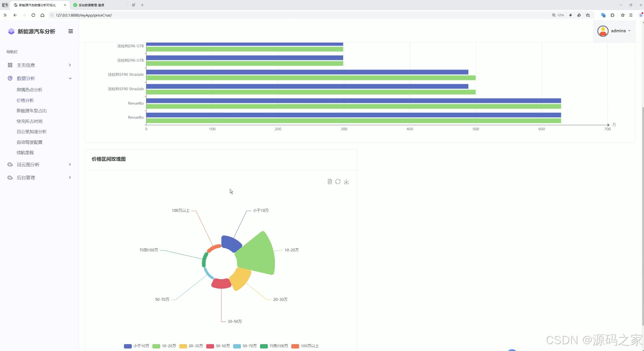Viewport: 644px width, 351px height.
Task: Click the chart restore refresh icon
Action: [338, 182]
